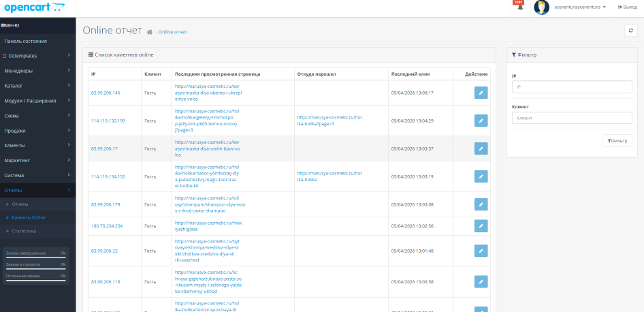Click the edit pencil for IP 114.119.130.199
The image size is (644, 312).
pos(481,121)
